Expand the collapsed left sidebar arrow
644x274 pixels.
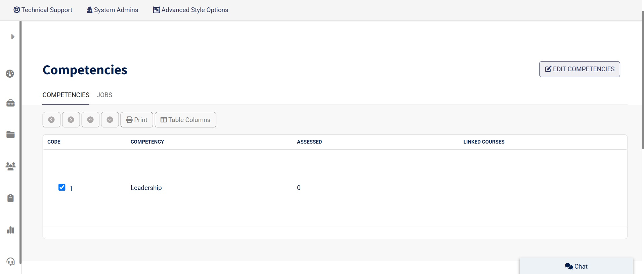tap(12, 37)
